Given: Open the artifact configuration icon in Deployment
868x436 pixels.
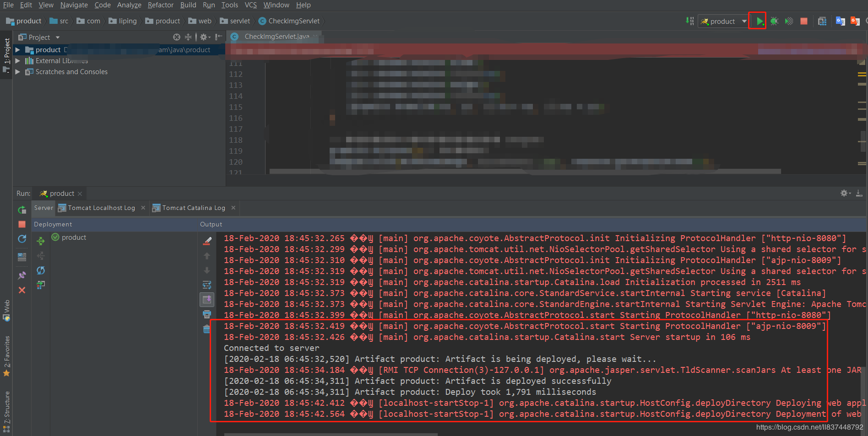Looking at the screenshot, I should [x=41, y=285].
